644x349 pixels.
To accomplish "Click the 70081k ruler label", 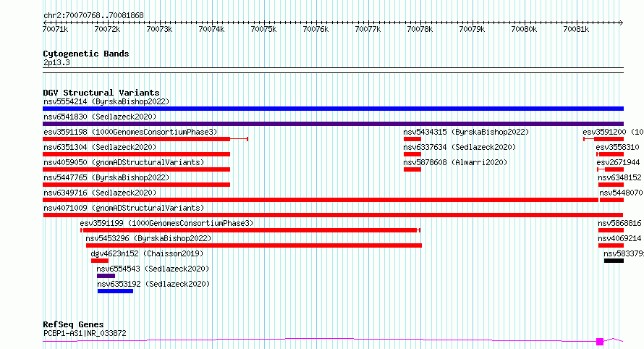I will [x=576, y=29].
